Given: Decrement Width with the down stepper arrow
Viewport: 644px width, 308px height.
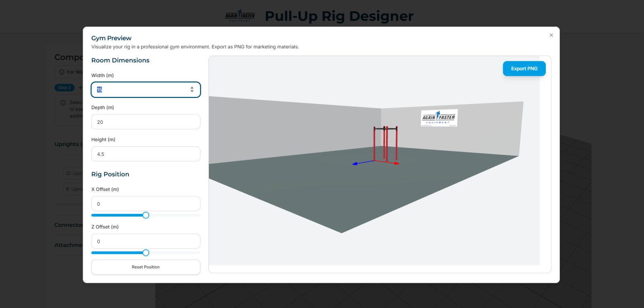Looking at the screenshot, I should tap(192, 92).
